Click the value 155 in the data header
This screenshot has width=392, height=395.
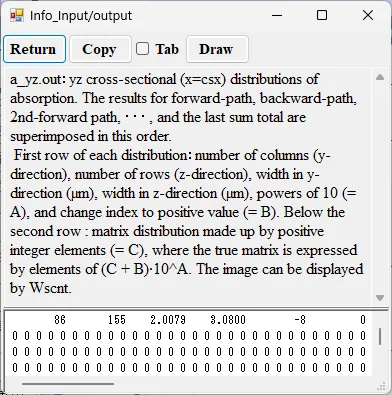(x=117, y=320)
